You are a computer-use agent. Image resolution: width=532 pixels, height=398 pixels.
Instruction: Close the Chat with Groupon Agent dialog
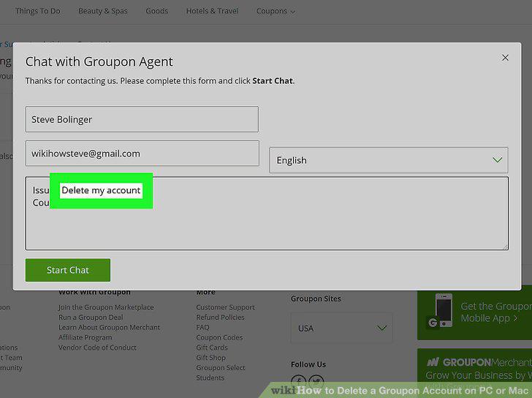(505, 58)
